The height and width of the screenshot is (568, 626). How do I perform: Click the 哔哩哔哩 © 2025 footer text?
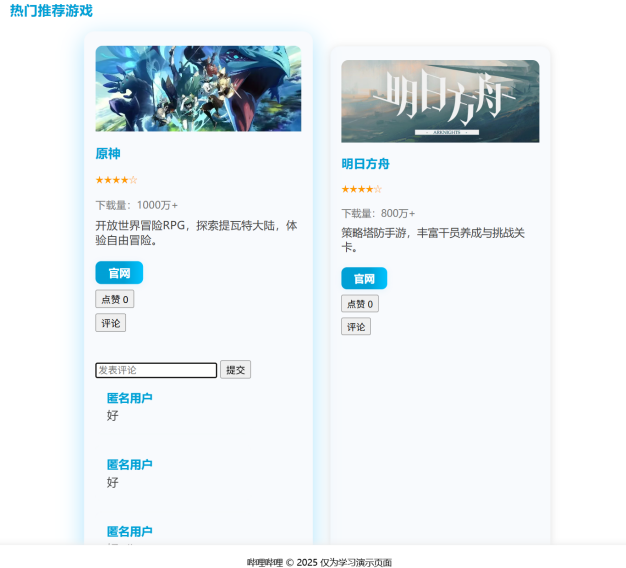pyautogui.click(x=319, y=562)
